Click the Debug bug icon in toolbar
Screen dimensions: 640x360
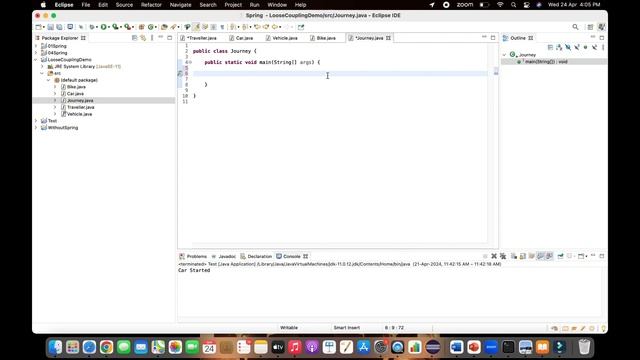[x=92, y=27]
